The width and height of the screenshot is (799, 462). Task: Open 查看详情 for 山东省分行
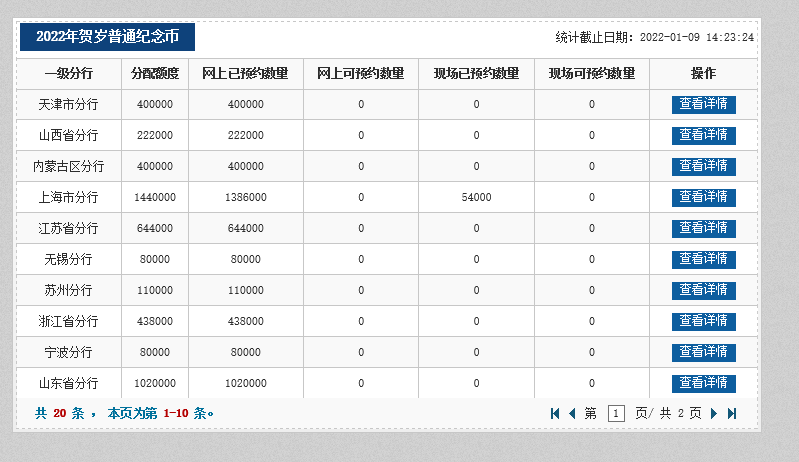pos(703,384)
